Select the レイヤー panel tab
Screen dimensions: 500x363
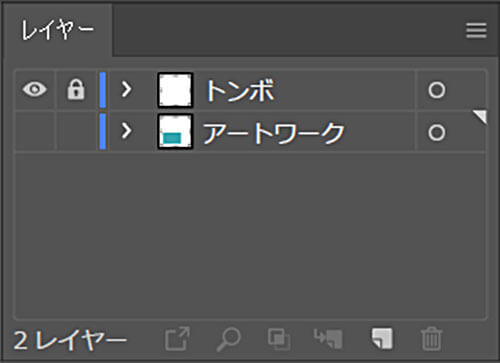[57, 30]
